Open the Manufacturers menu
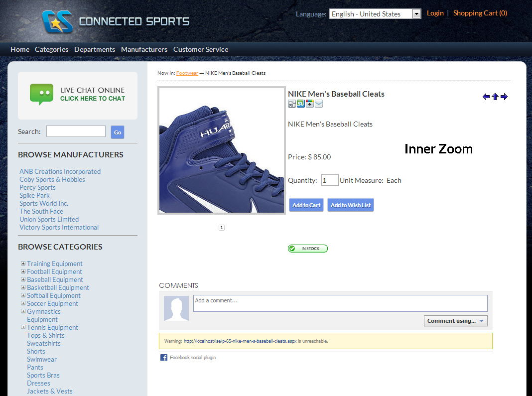The width and height of the screenshot is (532, 396). click(144, 49)
